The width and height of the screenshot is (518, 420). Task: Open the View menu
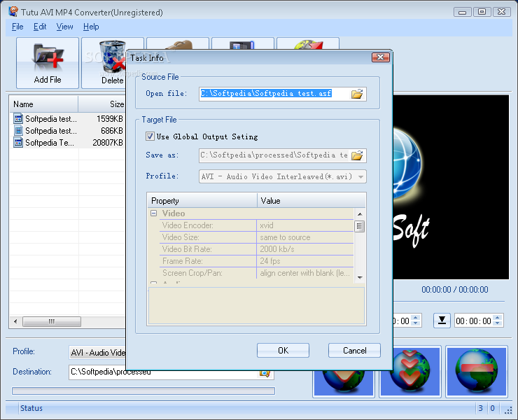[64, 27]
